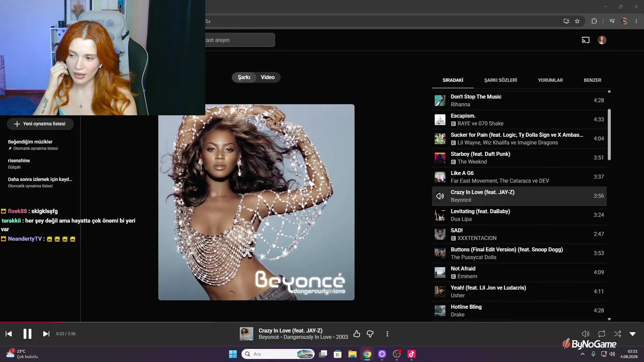644x362 pixels.
Task: Open Microsoft Store from the taskbar
Action: (338, 354)
